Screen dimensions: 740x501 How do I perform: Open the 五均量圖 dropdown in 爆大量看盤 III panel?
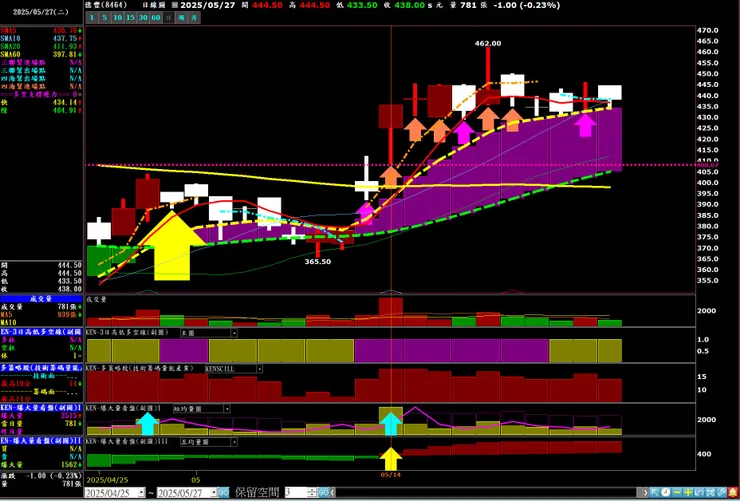tap(234, 442)
